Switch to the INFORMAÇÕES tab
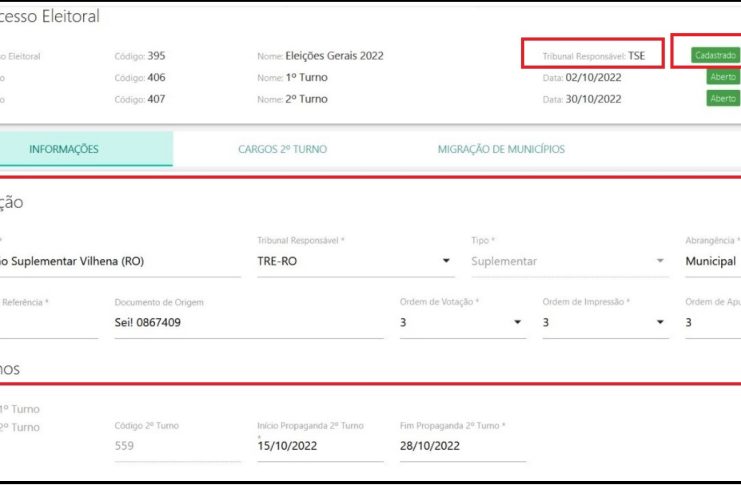This screenshot has height=486, width=741. coord(64,149)
